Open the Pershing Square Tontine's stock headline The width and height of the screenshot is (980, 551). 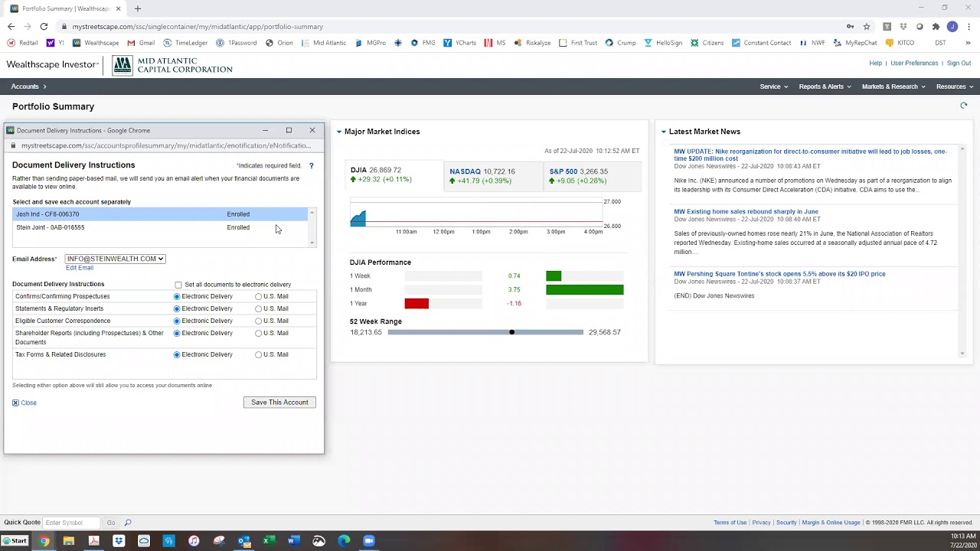tap(779, 274)
